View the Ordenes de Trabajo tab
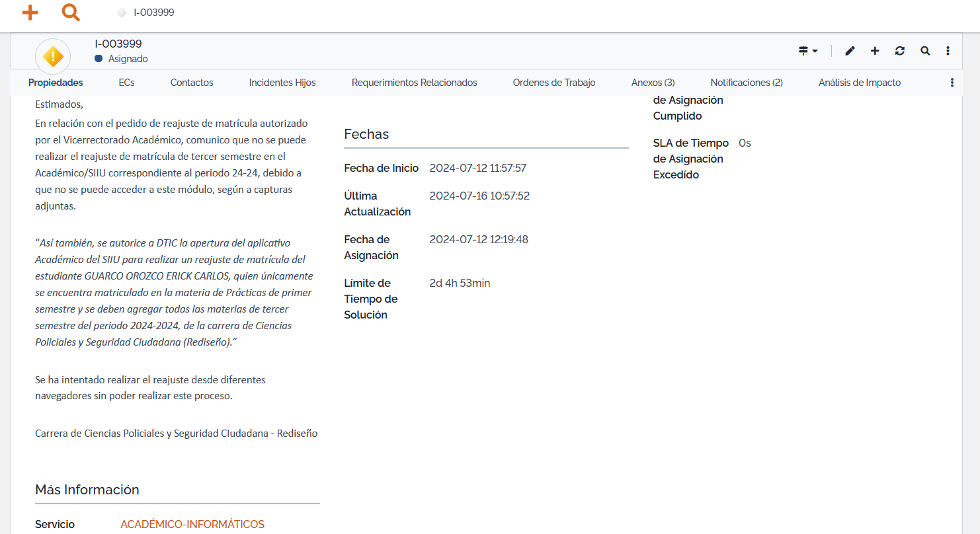The width and height of the screenshot is (980, 534). (554, 83)
